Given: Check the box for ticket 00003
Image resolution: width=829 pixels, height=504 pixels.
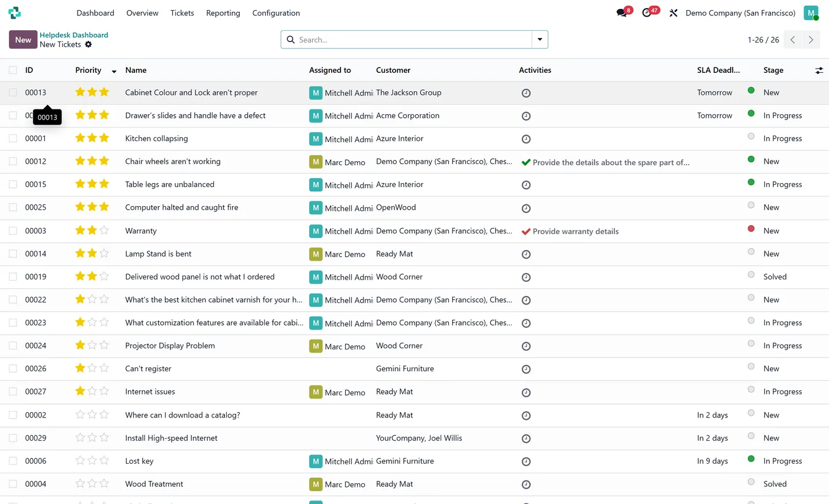Looking at the screenshot, I should pyautogui.click(x=13, y=230).
